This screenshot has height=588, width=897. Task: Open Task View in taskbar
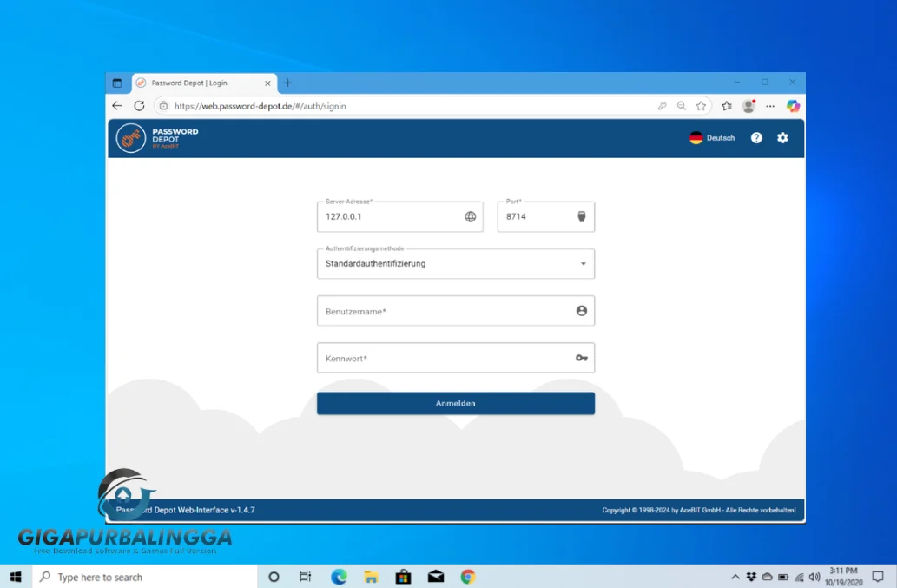point(306,577)
